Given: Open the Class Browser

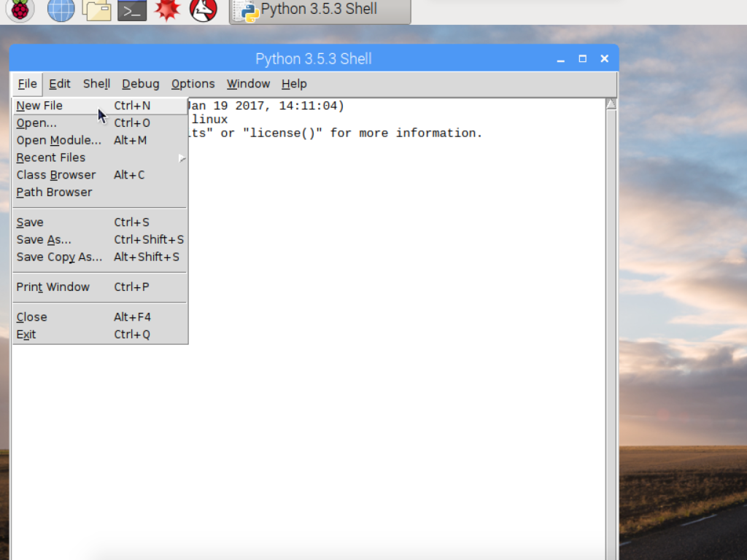Looking at the screenshot, I should (x=100, y=175).
